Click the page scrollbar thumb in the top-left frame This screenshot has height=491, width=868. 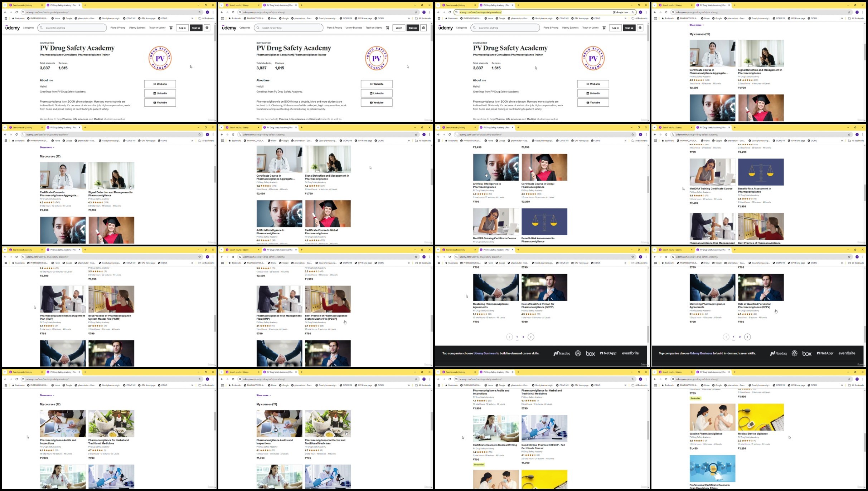215,33
